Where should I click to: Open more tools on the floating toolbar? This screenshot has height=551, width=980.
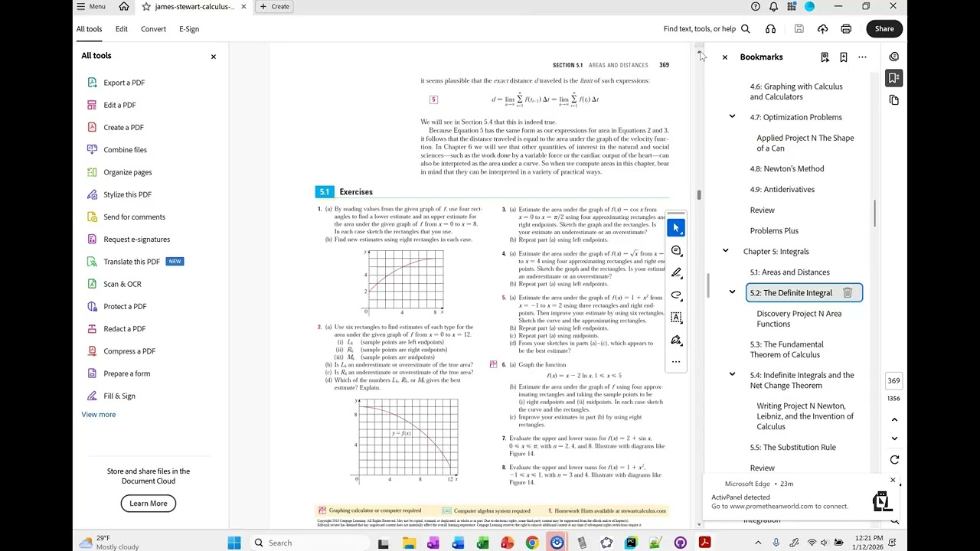[x=676, y=361]
